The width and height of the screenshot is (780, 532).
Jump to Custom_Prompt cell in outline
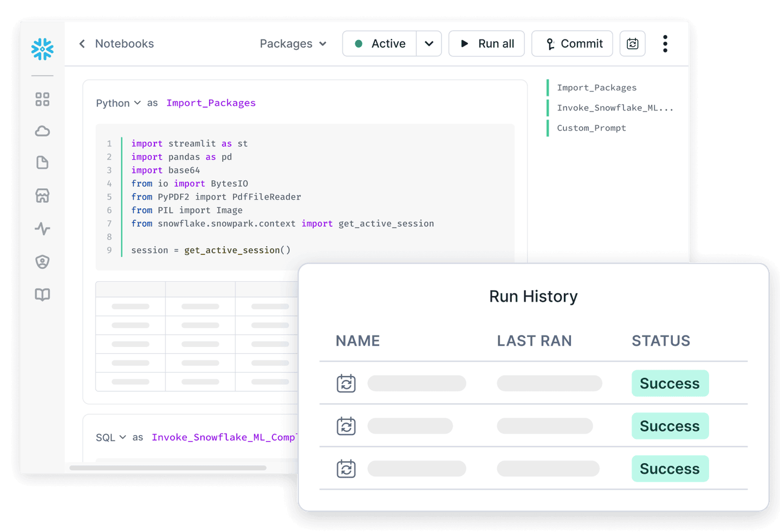pos(591,128)
